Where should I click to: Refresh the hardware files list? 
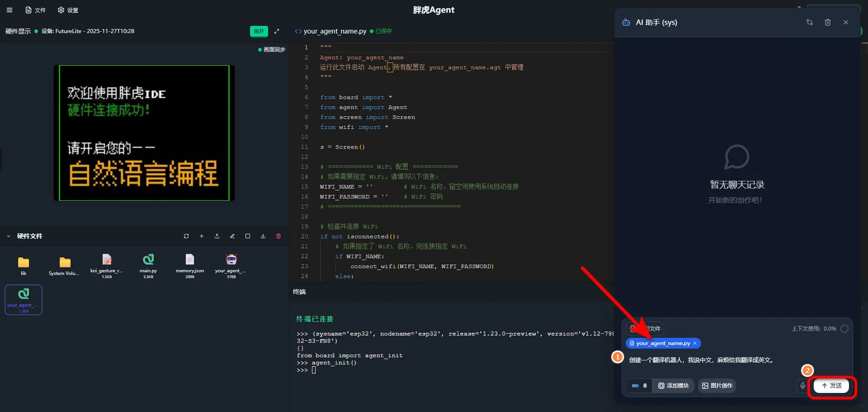(x=186, y=236)
